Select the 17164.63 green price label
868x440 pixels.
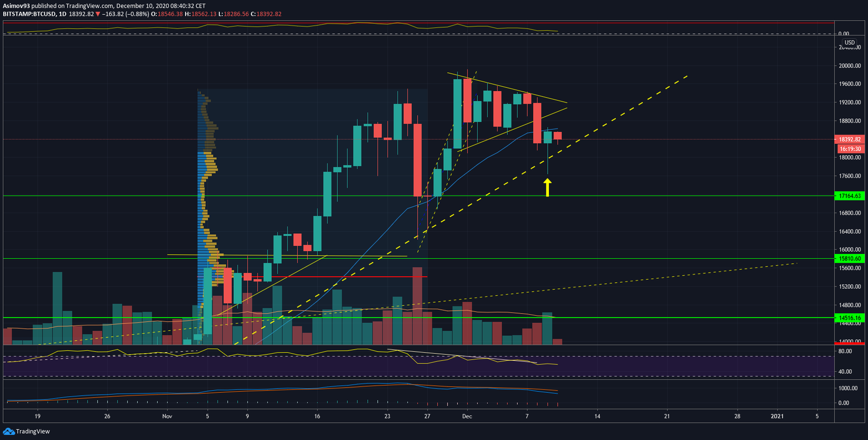(850, 196)
